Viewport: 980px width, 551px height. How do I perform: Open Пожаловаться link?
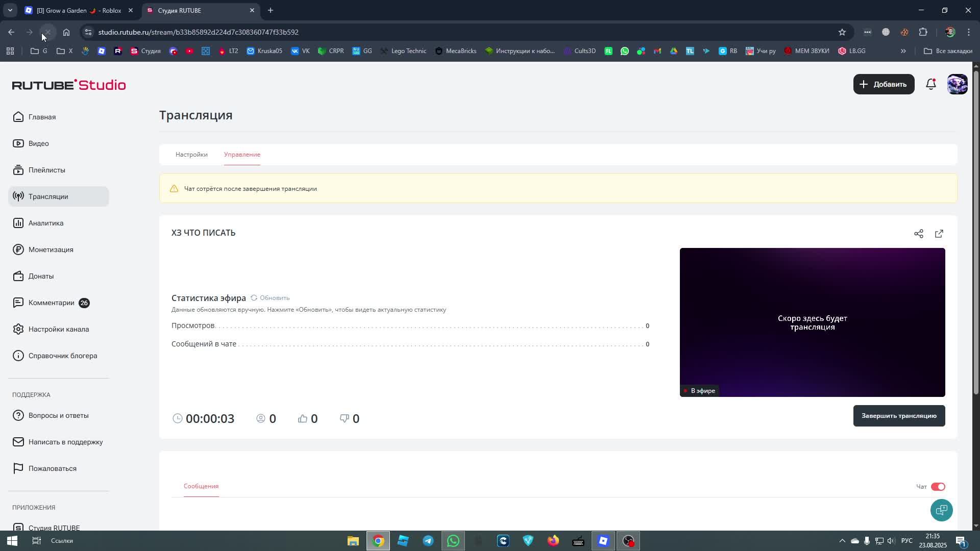click(59, 468)
